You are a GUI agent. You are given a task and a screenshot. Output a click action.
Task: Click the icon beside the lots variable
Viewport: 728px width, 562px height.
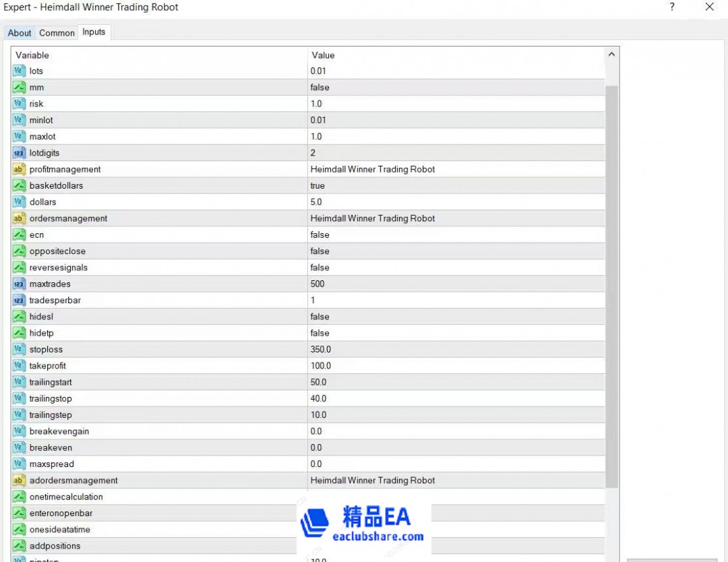pyautogui.click(x=19, y=71)
